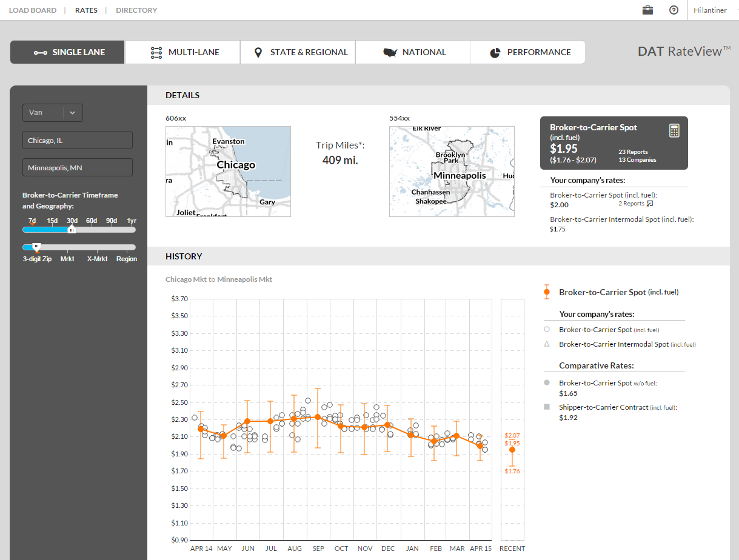Click the Broker-to-Carrier Spot rate card

click(x=614, y=143)
